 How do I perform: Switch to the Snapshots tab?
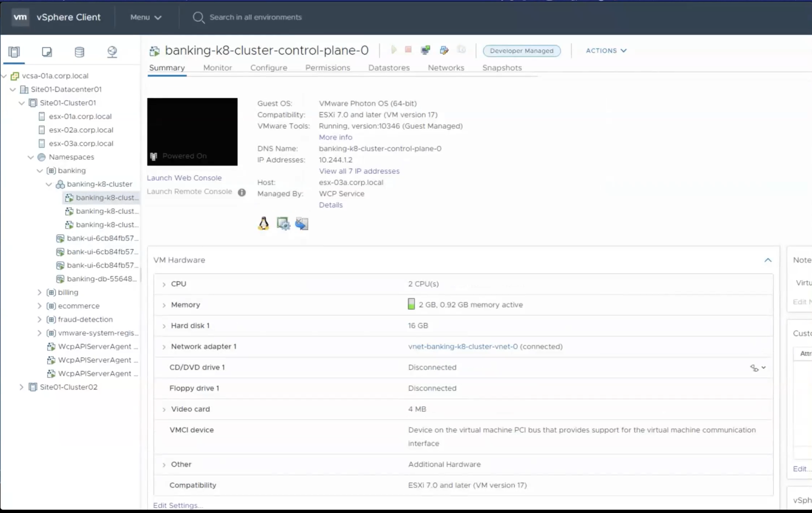pos(502,68)
